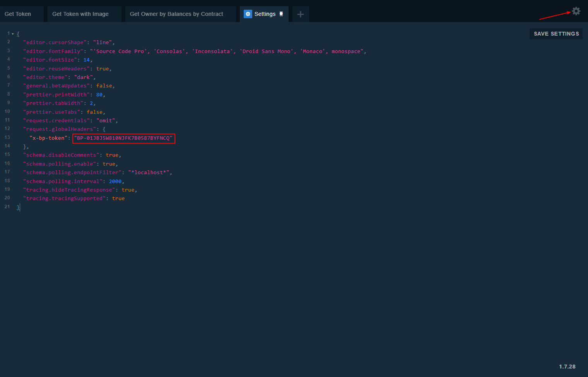Click the printWidth value 80

(99, 95)
